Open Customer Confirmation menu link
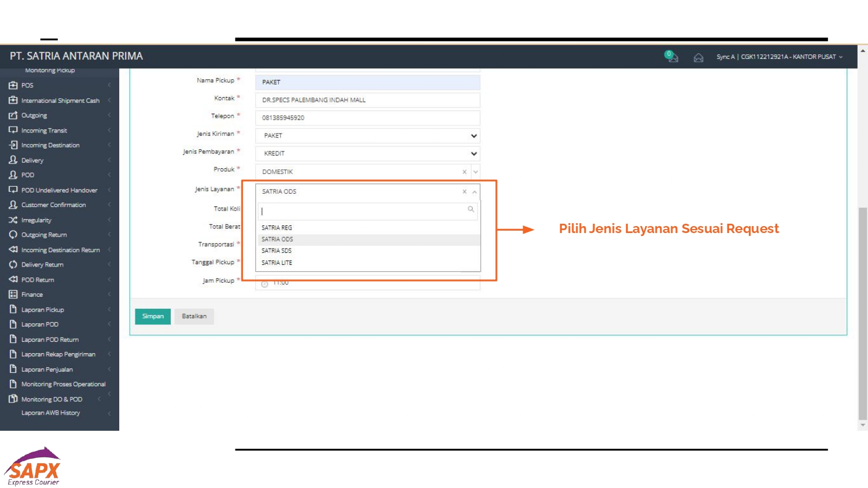This screenshot has width=868, height=488. pyautogui.click(x=53, y=205)
